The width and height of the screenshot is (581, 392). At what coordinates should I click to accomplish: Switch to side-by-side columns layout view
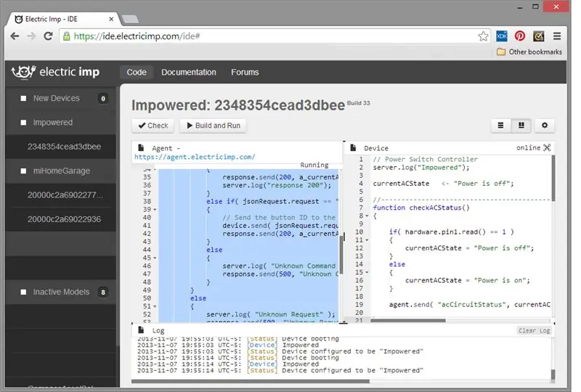(521, 126)
